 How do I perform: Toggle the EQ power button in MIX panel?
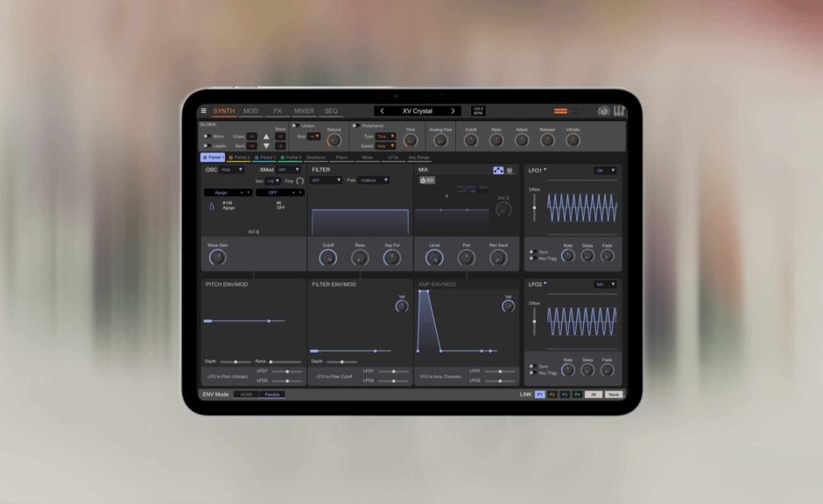426,181
